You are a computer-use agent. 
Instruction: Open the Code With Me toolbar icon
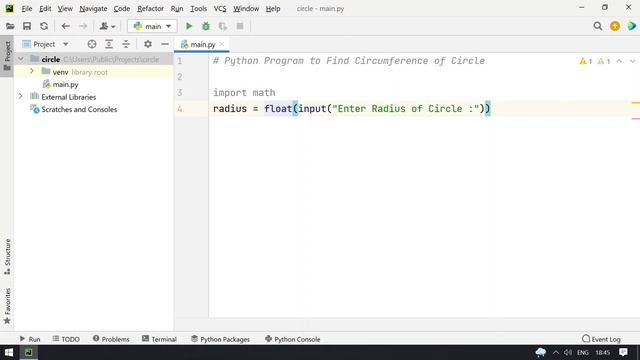pyautogui.click(x=632, y=26)
